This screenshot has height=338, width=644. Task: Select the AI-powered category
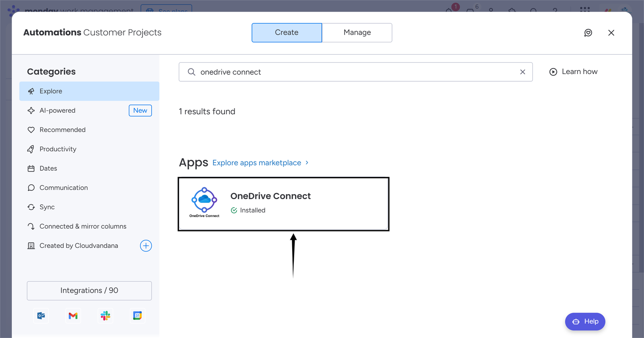point(89,111)
